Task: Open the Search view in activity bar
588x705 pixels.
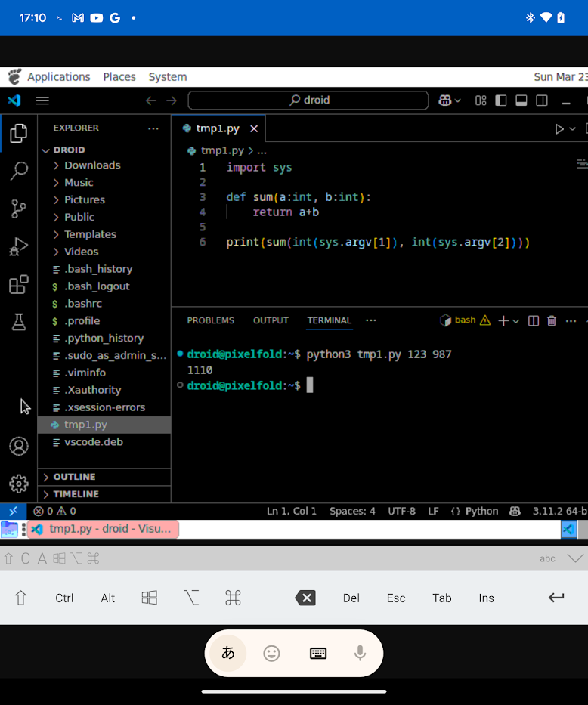Action: tap(18, 171)
